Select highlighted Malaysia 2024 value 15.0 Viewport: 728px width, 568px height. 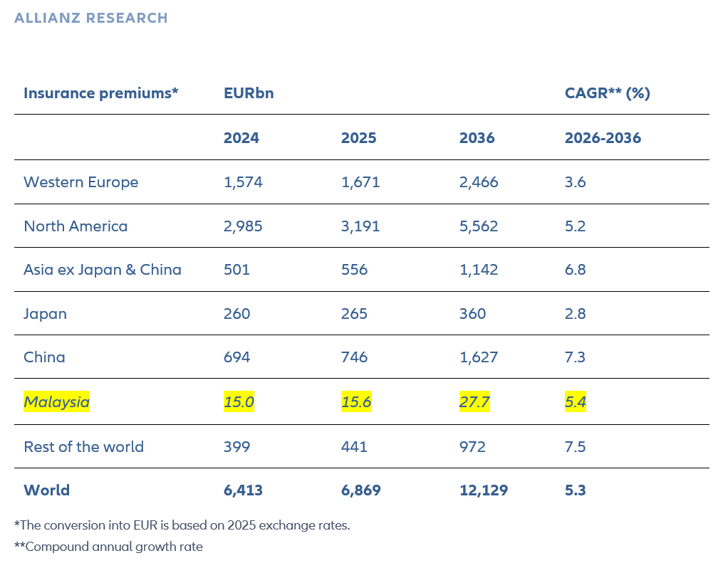(239, 402)
